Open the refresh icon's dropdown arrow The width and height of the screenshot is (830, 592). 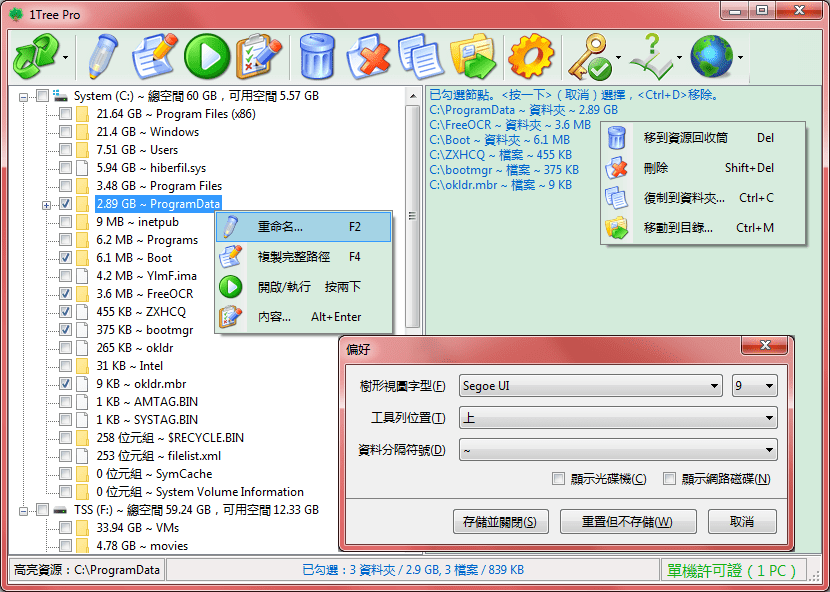(x=66, y=57)
